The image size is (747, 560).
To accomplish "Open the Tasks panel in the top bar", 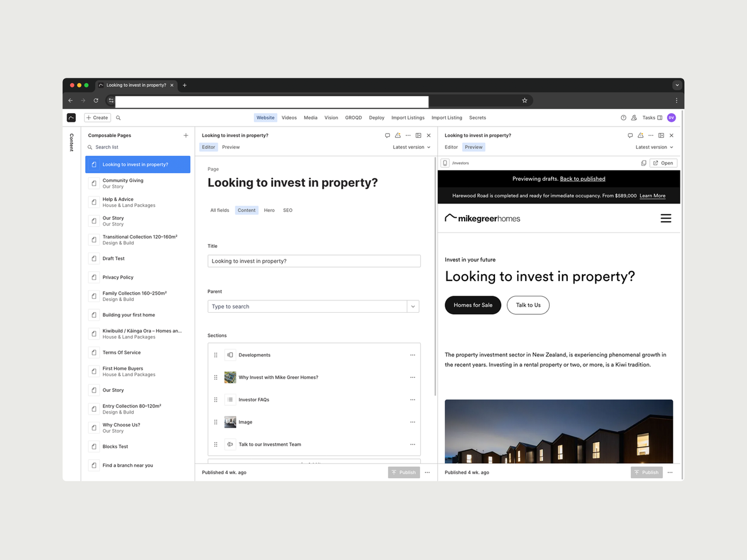I will click(649, 117).
